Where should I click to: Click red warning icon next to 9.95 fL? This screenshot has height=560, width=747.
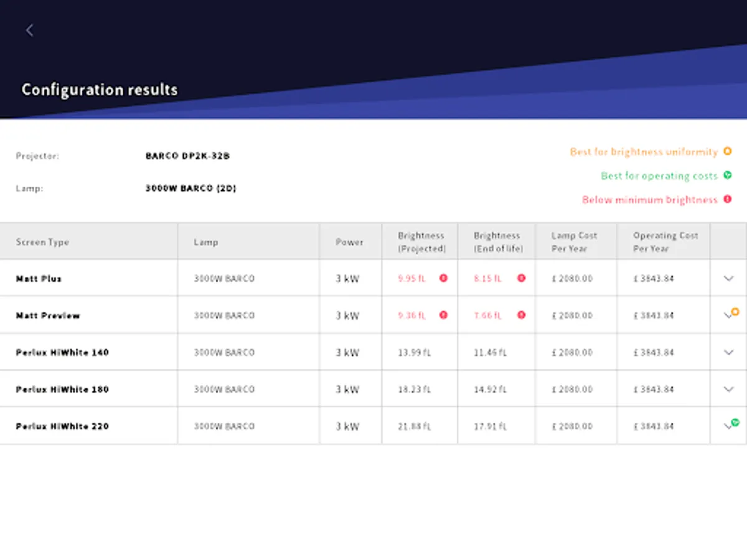click(443, 278)
